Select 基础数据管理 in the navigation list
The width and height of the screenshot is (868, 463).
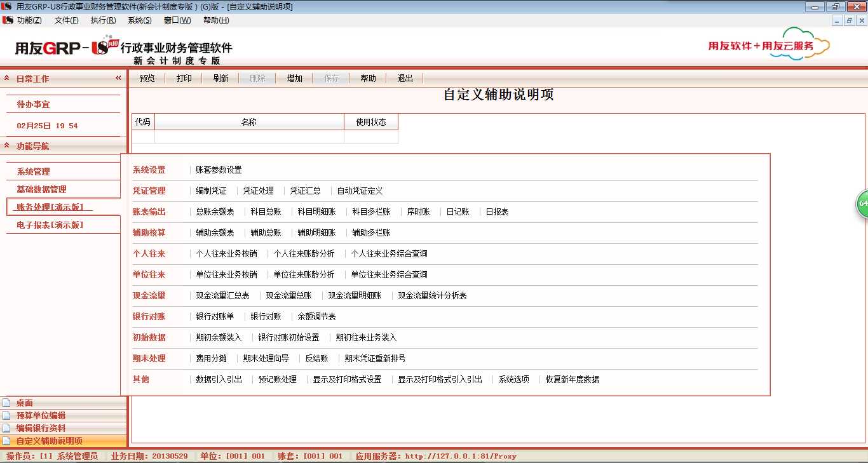[41, 189]
